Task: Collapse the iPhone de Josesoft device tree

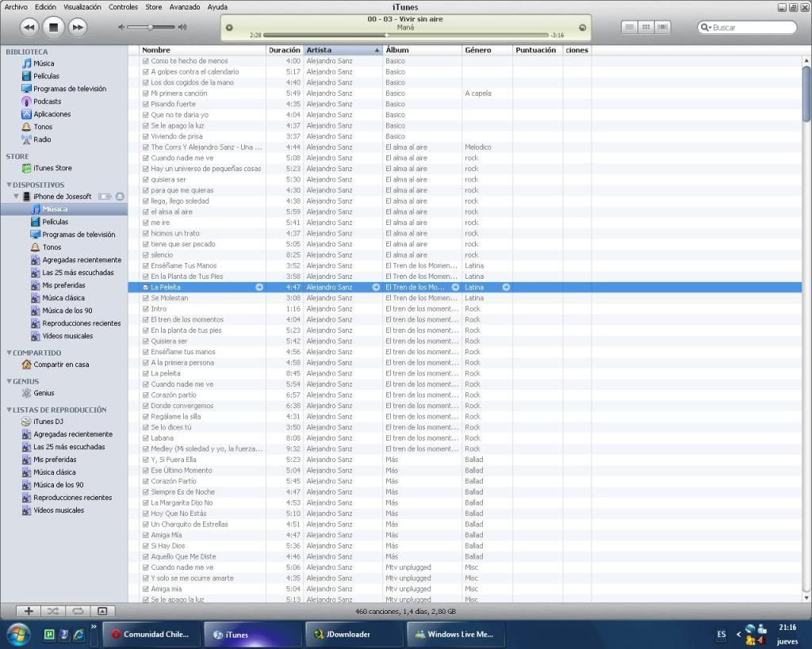Action: coord(16,197)
